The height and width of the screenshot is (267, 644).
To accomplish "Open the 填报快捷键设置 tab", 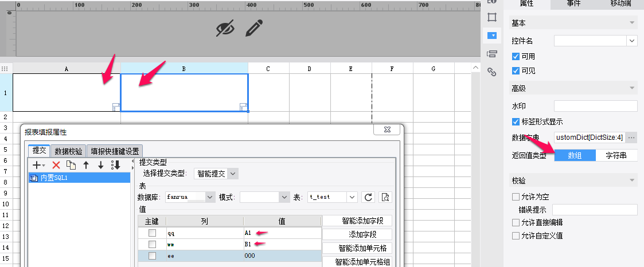I will click(x=115, y=151).
